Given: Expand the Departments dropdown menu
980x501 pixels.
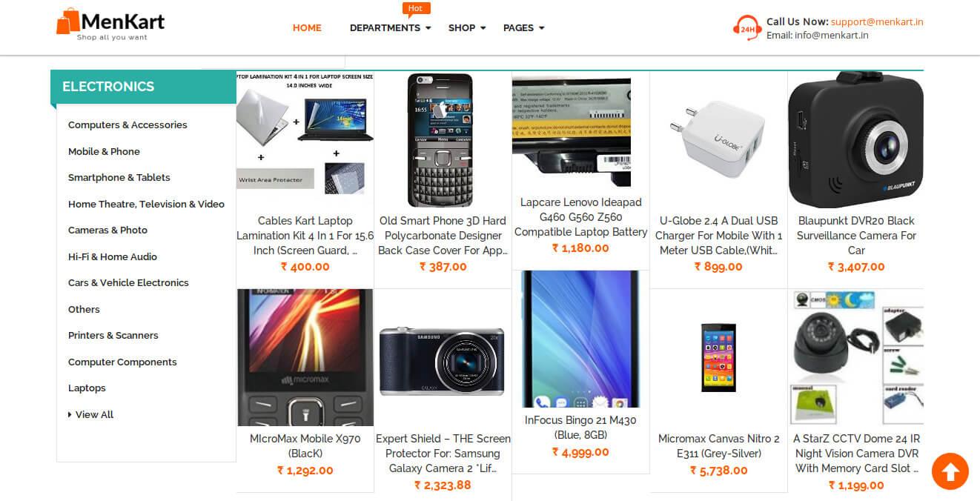Looking at the screenshot, I should pyautogui.click(x=390, y=28).
